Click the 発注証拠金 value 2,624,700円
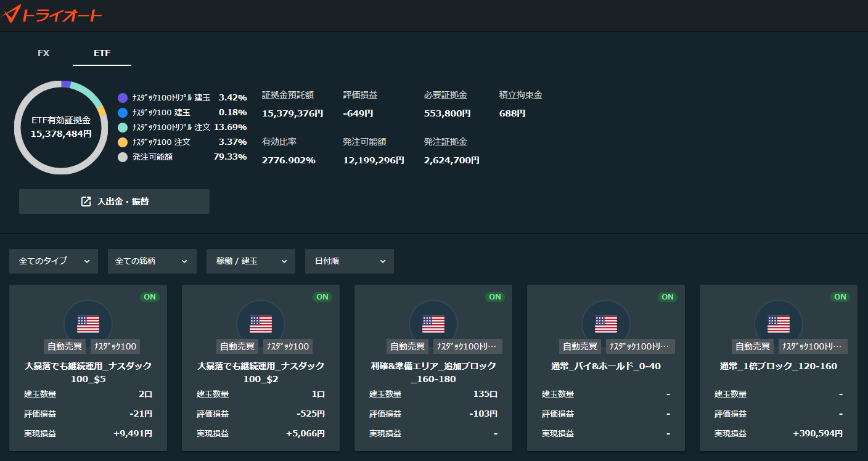 [x=452, y=160]
